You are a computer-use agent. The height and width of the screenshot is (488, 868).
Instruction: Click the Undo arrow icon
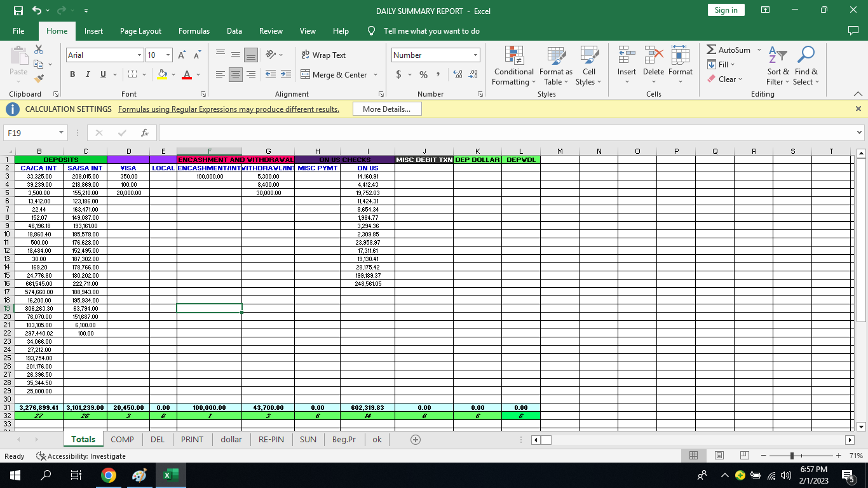tap(36, 11)
